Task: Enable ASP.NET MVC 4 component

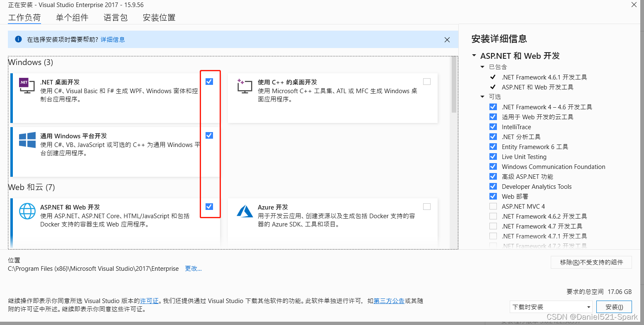Action: coord(493,206)
